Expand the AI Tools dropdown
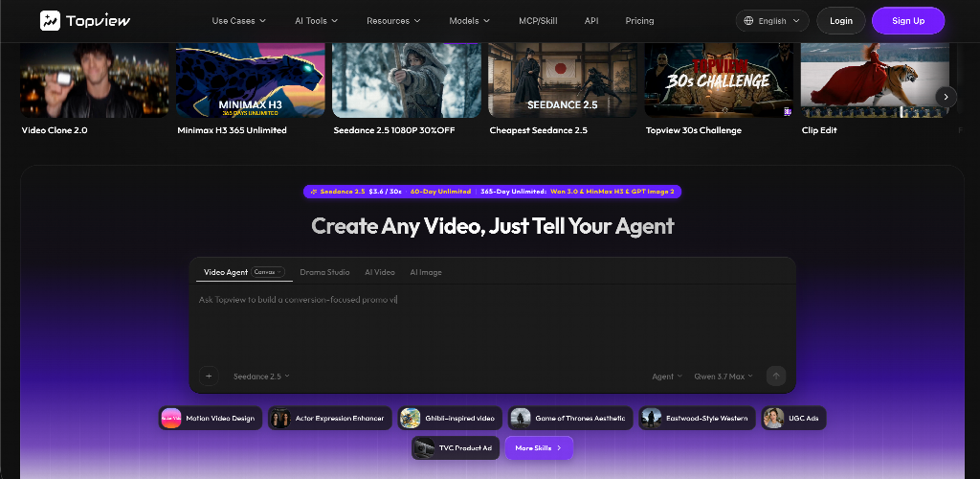The width and height of the screenshot is (980, 479). 316,21
